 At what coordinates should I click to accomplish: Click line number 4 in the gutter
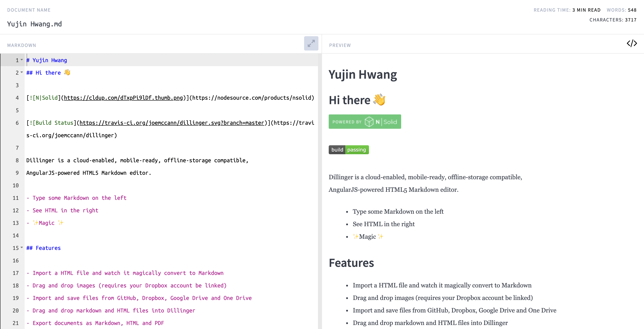tap(17, 98)
